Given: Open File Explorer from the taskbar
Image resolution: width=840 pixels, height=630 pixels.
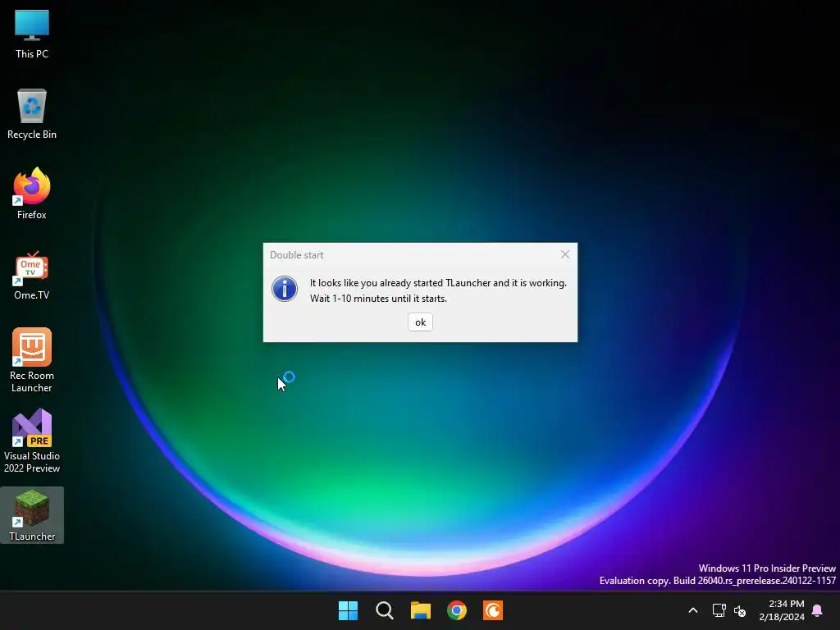Looking at the screenshot, I should coord(421,610).
